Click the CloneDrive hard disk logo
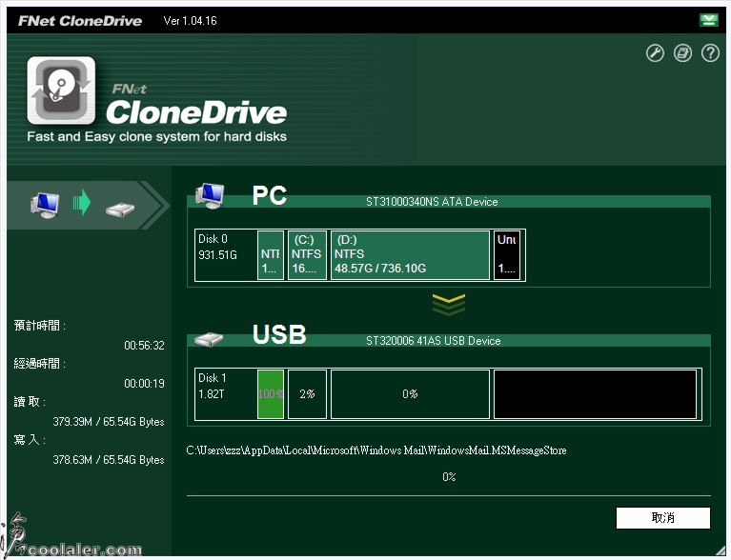731x560 pixels. [x=61, y=90]
